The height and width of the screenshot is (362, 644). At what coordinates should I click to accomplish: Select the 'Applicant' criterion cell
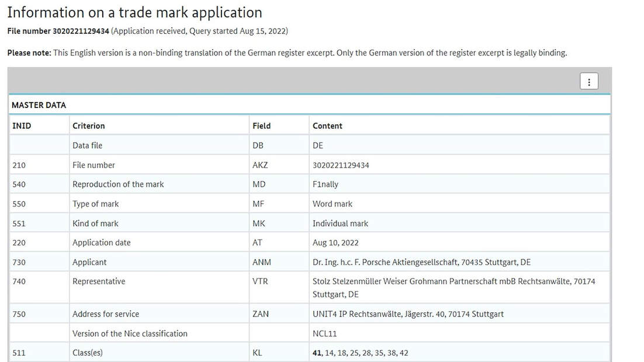pyautogui.click(x=159, y=262)
